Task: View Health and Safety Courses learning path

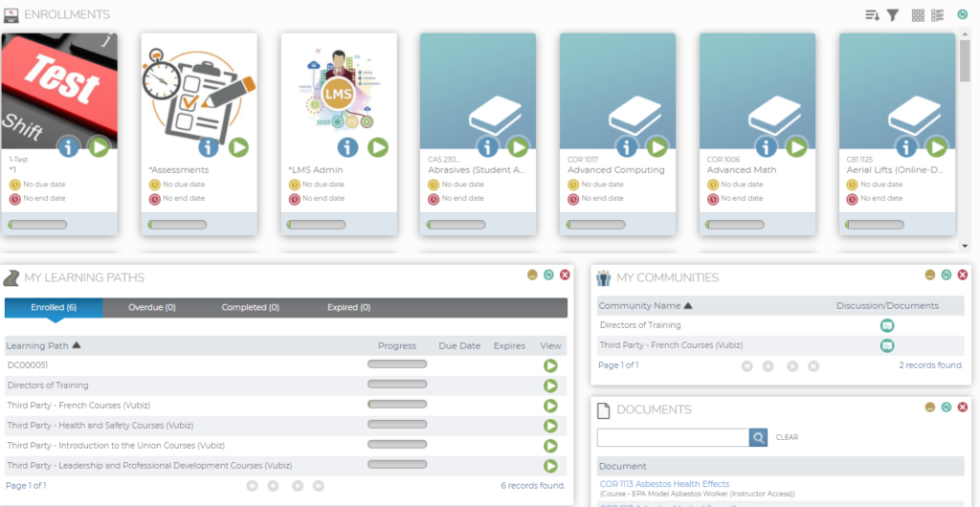Action: click(550, 426)
